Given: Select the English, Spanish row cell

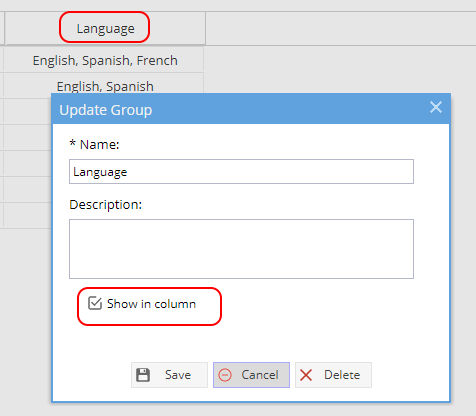Looking at the screenshot, I should 104,85.
